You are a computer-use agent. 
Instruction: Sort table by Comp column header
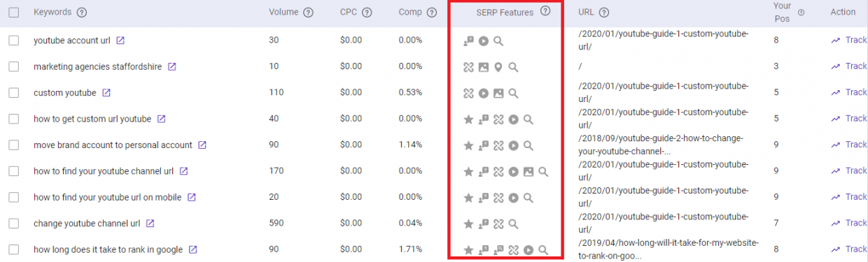(410, 13)
